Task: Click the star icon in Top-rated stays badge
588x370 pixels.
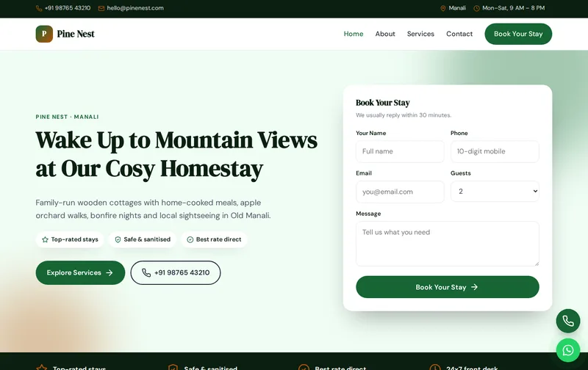Action: 45,239
